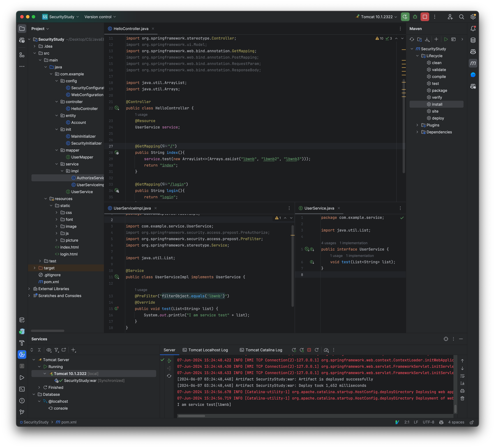
Task: Open the Terminal tool window icon
Action: click(x=22, y=389)
